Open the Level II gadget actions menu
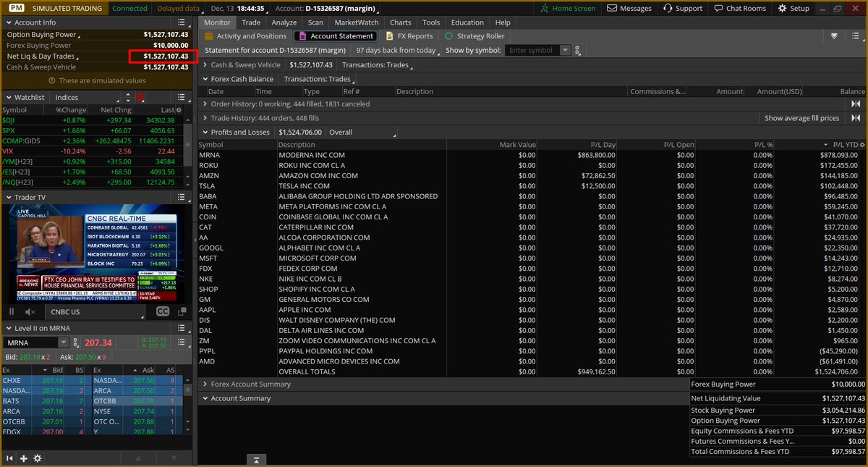The width and height of the screenshot is (868, 467). point(183,329)
